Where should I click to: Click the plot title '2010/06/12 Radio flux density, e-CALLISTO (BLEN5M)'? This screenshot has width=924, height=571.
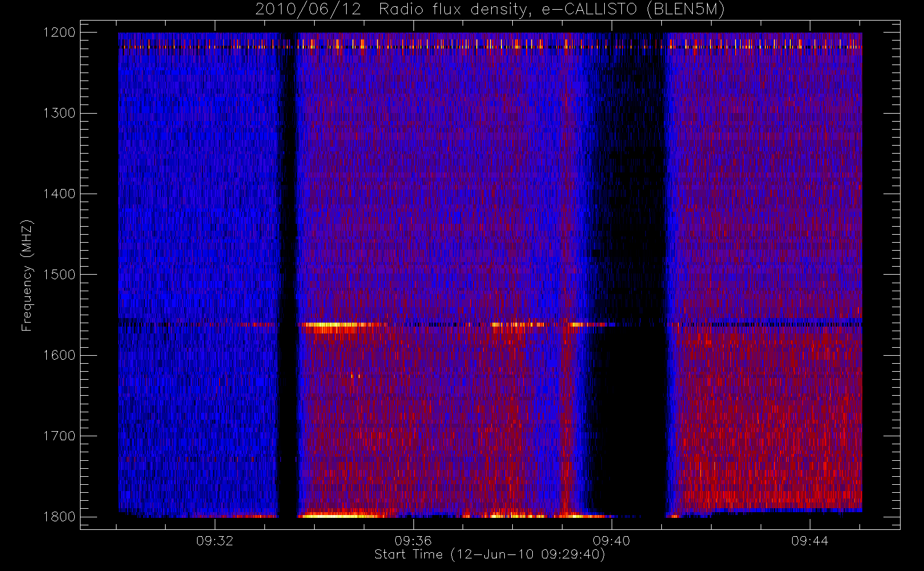[x=490, y=10]
